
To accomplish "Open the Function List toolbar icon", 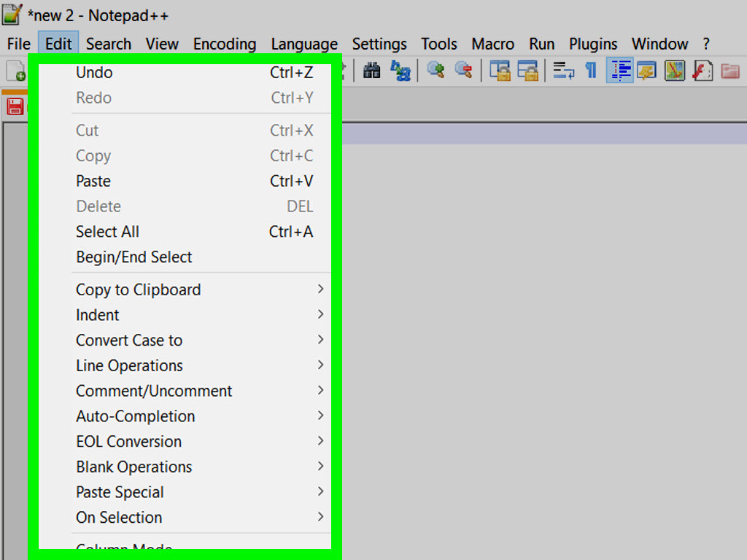I will 703,71.
